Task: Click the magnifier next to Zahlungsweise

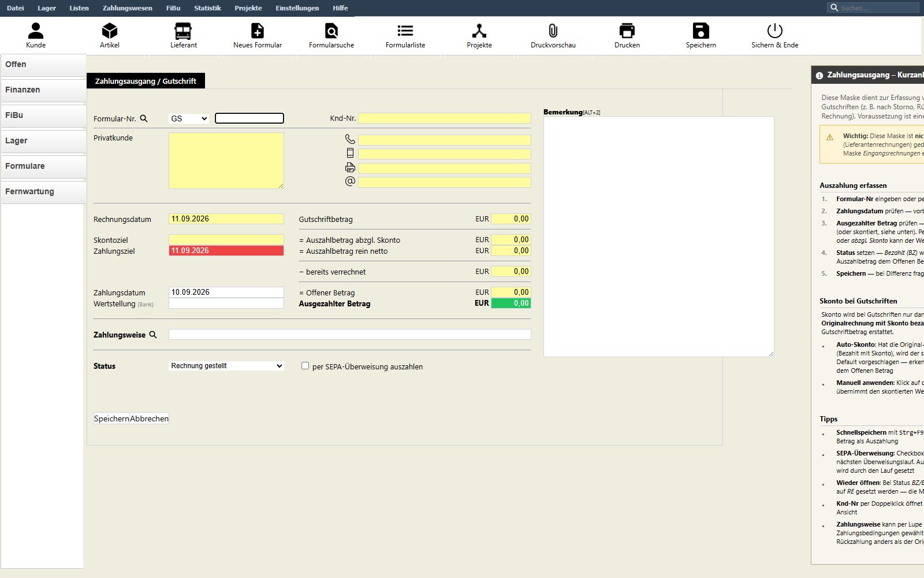Action: 153,335
